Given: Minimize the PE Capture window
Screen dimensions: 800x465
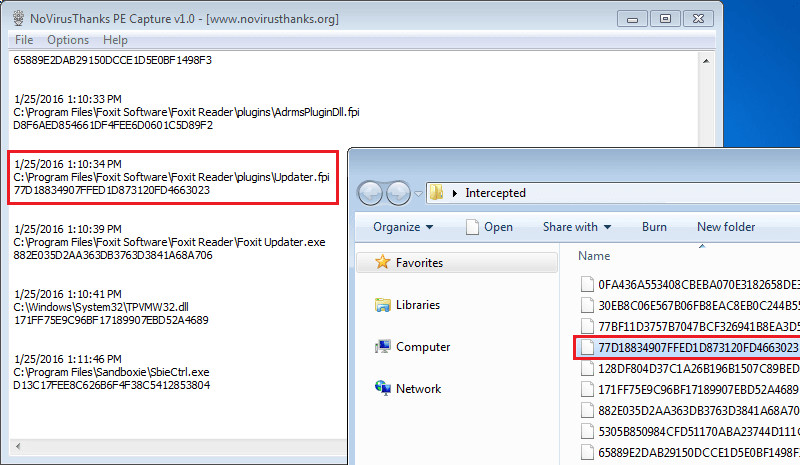Looking at the screenshot, I should tap(633, 19).
